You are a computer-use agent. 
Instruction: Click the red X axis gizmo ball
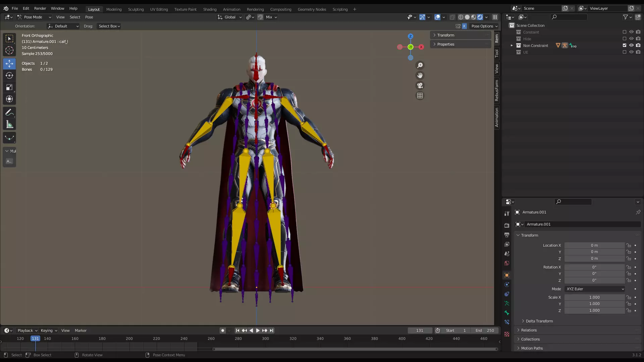tap(421, 47)
